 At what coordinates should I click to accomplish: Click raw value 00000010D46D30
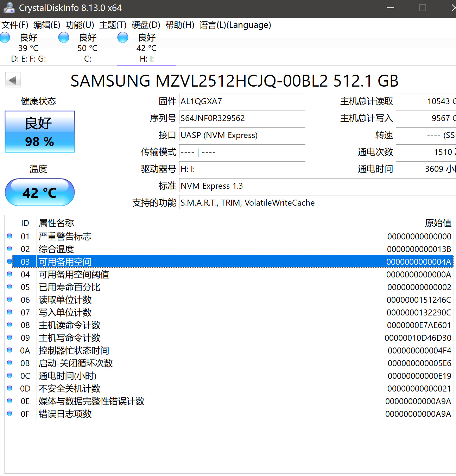418,338
